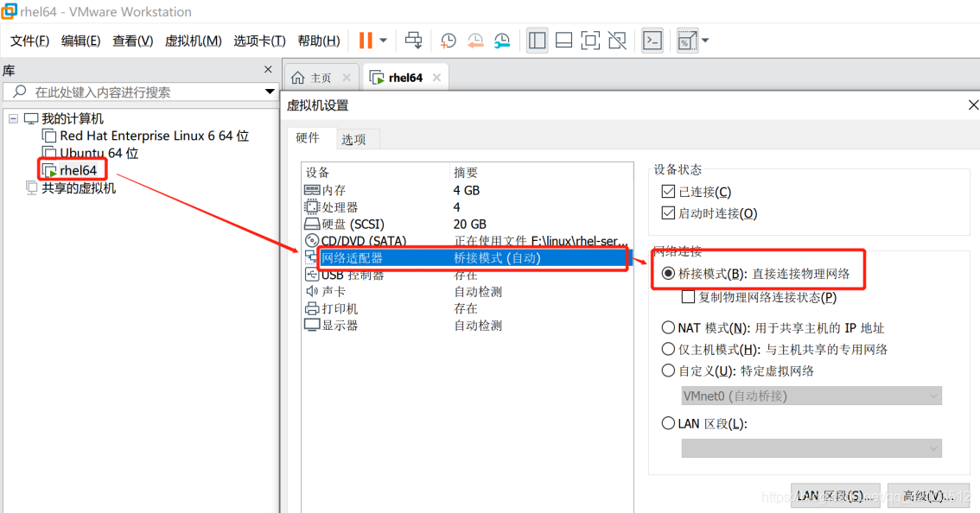Select the 网络适配器 device row
The height and width of the screenshot is (513, 980).
click(x=467, y=257)
